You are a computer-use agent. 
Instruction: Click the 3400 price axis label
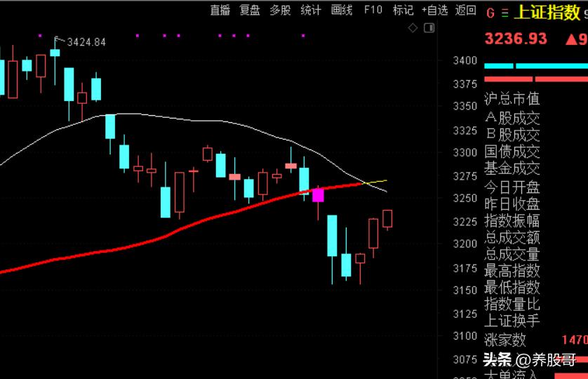pos(465,60)
